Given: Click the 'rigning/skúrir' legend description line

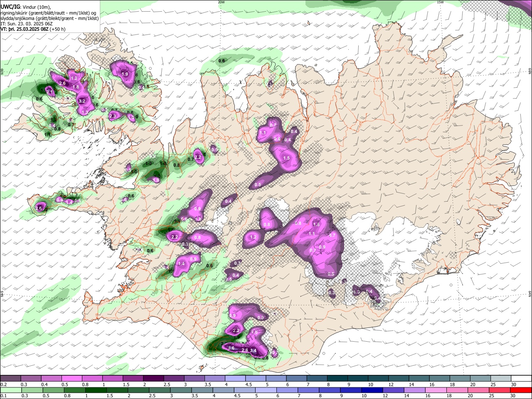Looking at the screenshot, I should (x=49, y=13).
